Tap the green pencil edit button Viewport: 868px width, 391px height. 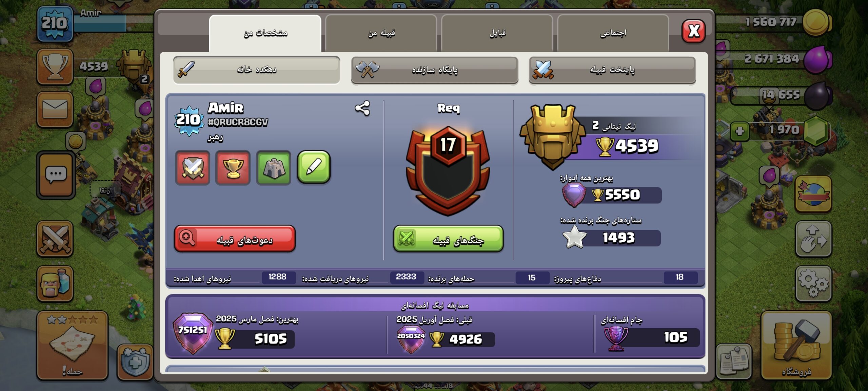coord(314,167)
